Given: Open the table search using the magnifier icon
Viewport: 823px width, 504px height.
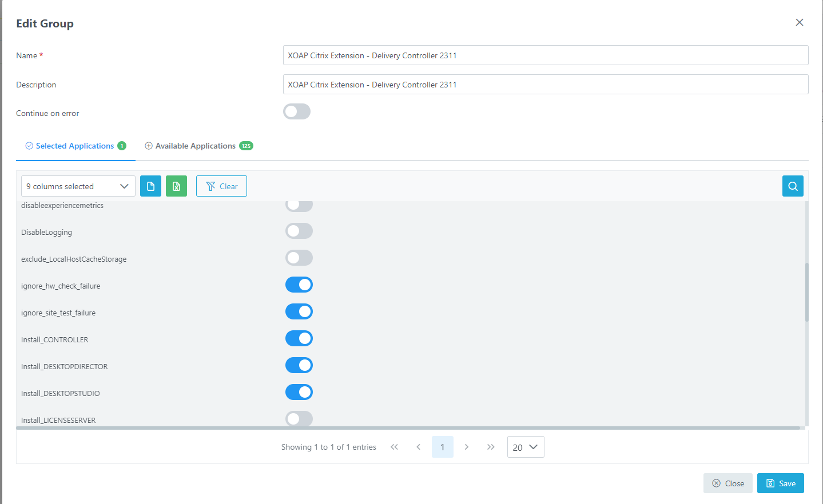Looking at the screenshot, I should tap(792, 186).
